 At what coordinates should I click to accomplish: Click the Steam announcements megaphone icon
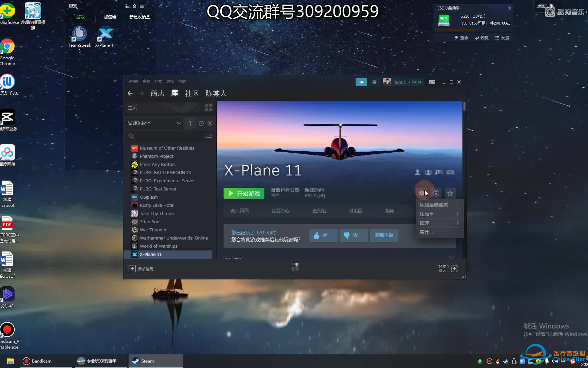coord(361,82)
